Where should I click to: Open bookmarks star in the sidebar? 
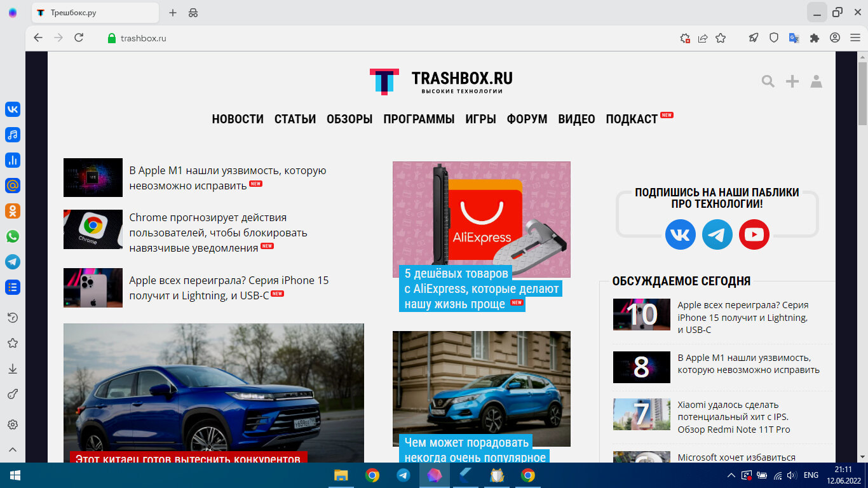(12, 343)
